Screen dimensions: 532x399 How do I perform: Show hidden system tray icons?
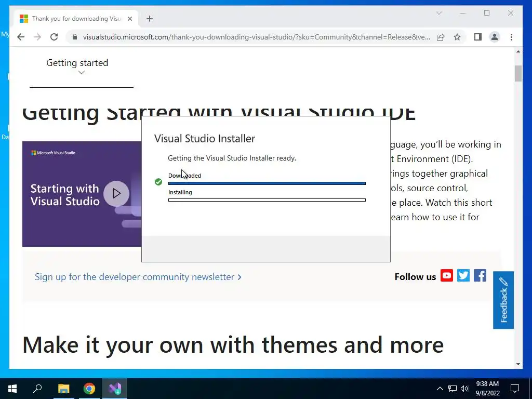[440, 389]
